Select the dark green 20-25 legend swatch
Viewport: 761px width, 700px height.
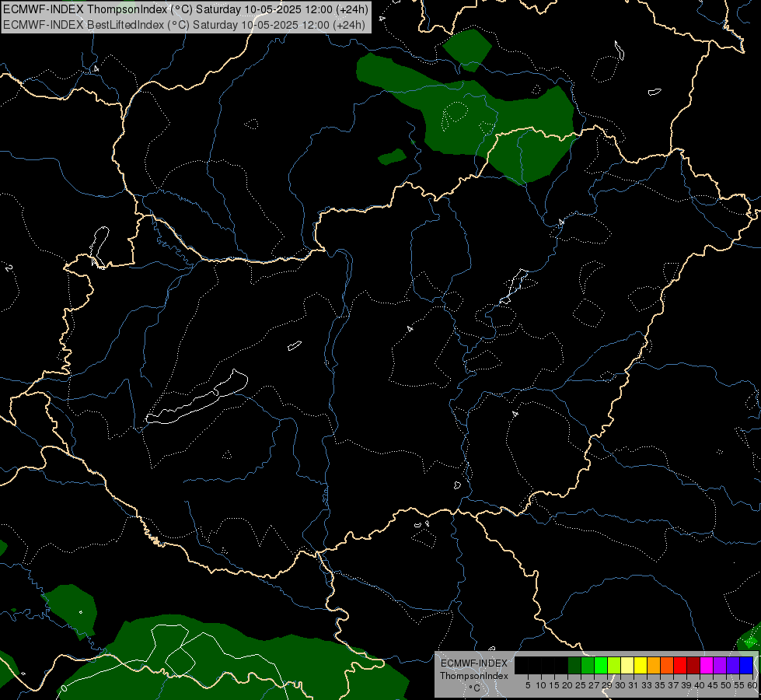(574, 665)
